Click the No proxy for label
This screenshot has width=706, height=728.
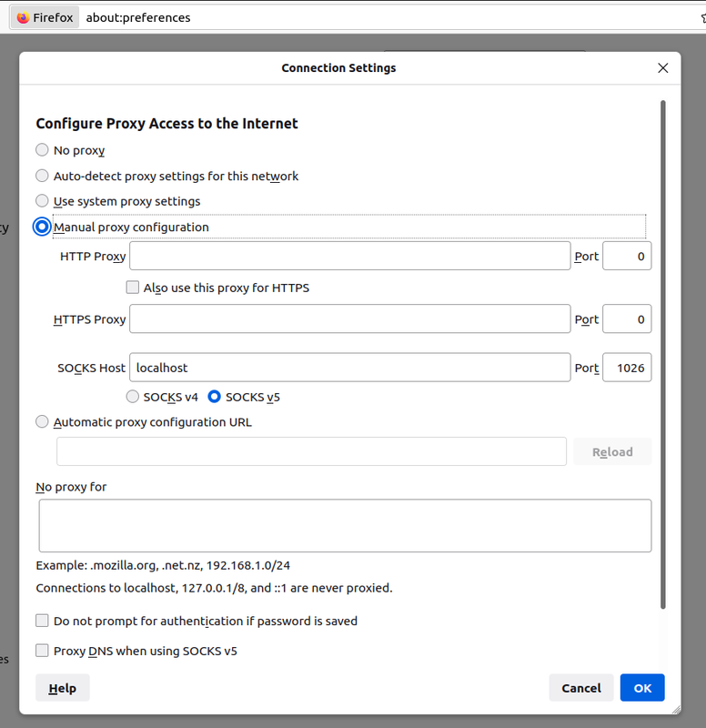pos(71,487)
